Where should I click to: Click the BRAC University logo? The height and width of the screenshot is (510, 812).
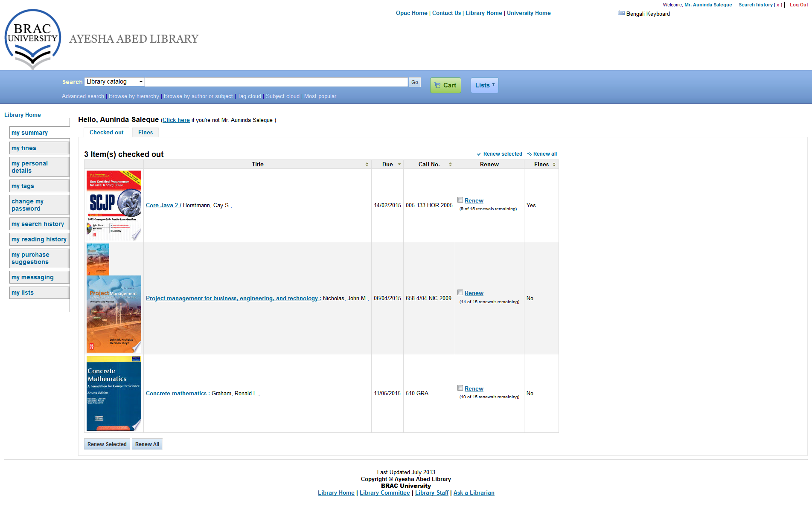(x=33, y=39)
